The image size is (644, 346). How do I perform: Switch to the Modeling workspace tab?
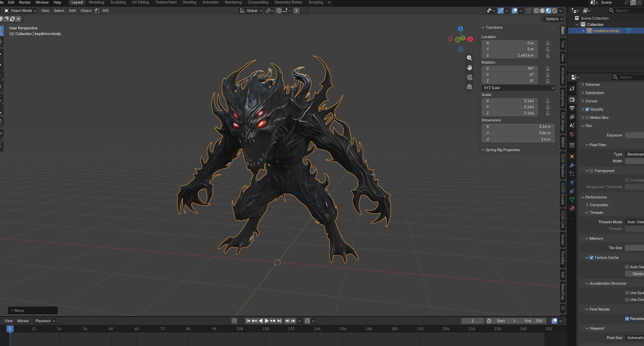tap(97, 2)
